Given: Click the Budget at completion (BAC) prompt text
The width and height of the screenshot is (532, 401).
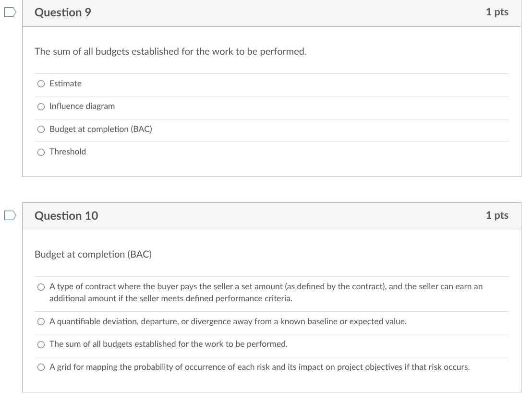Looking at the screenshot, I should tap(93, 254).
